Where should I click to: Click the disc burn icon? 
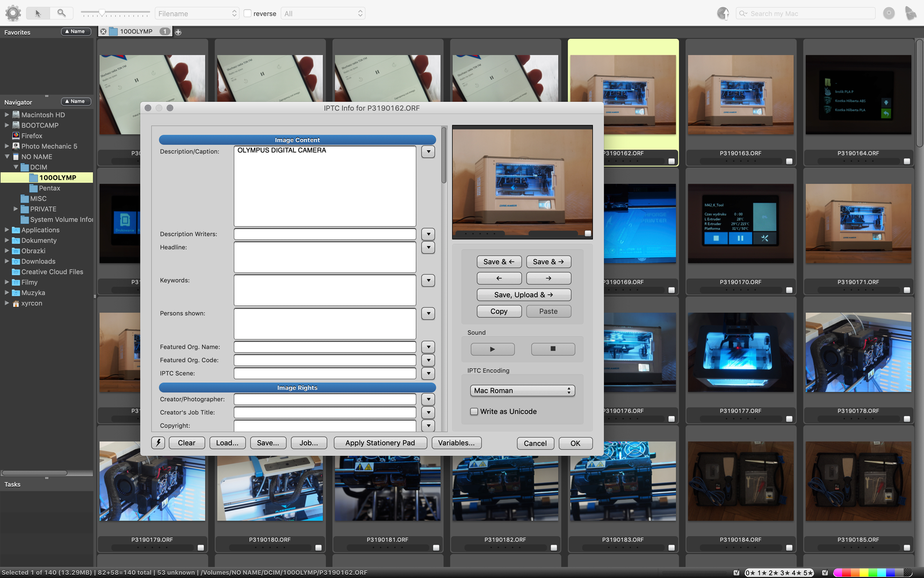pyautogui.click(x=889, y=13)
